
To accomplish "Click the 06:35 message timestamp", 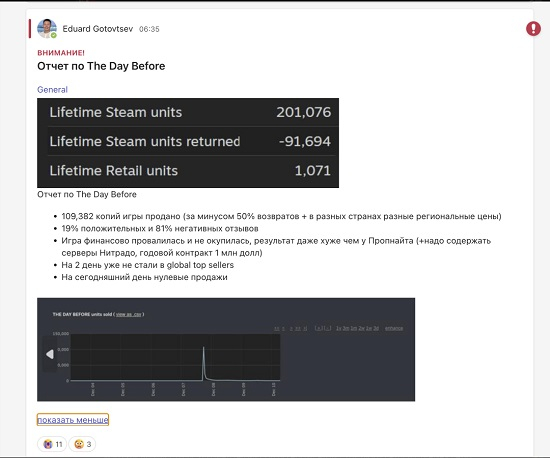I will [x=149, y=29].
